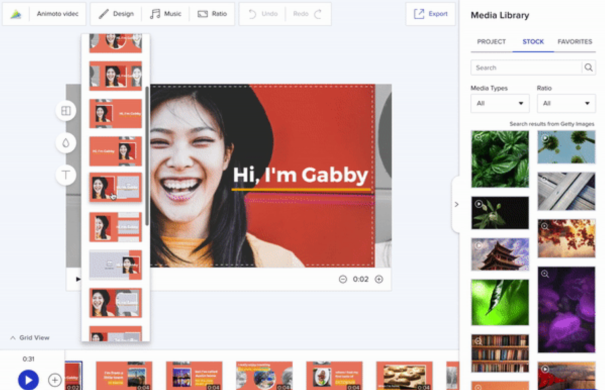Select the text tool icon
Image resolution: width=605 pixels, height=390 pixels.
coord(66,175)
